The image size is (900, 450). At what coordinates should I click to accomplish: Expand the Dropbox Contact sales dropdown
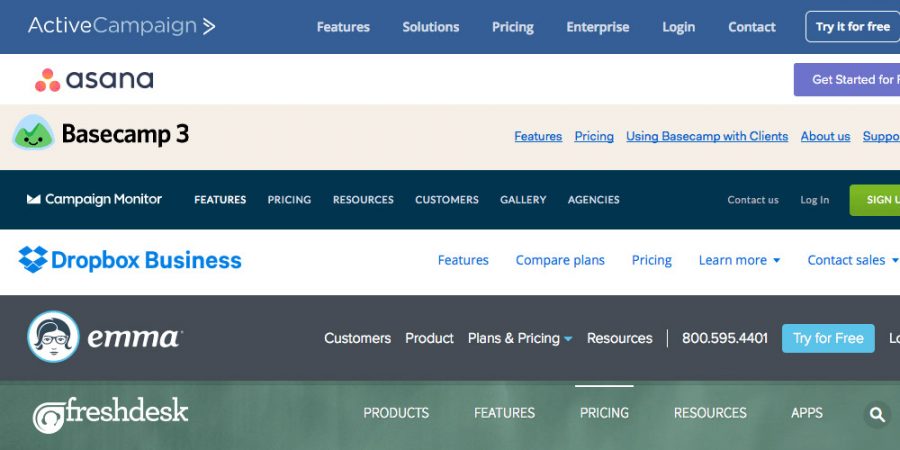[x=853, y=260]
